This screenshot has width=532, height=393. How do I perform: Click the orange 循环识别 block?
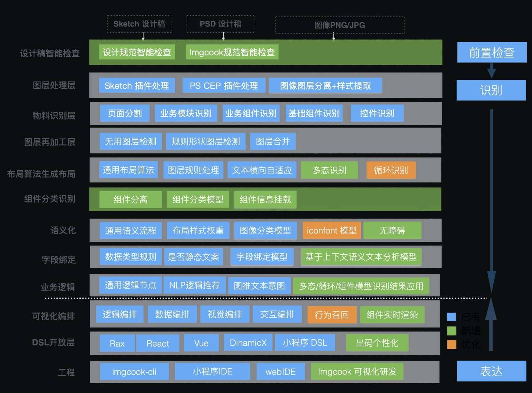[391, 170]
